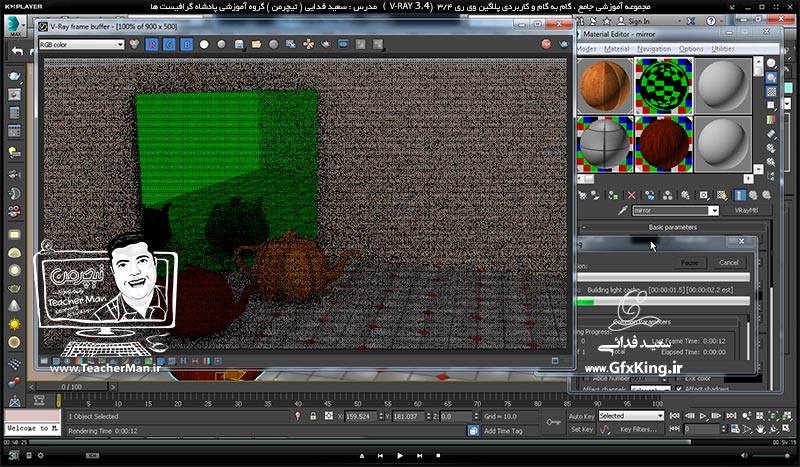The width and height of the screenshot is (800, 467).
Task: Click the KMPlayer video seek bar
Action: coord(399,442)
